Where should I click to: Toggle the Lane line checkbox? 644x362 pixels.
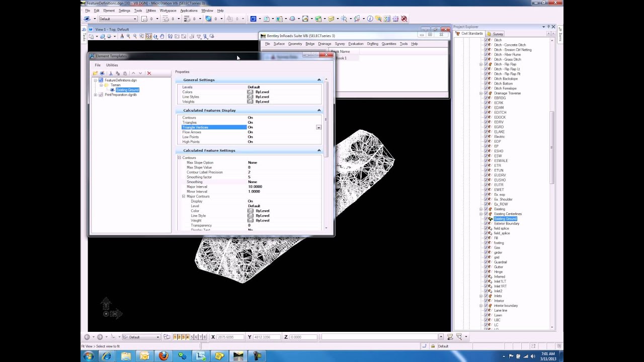click(486, 310)
